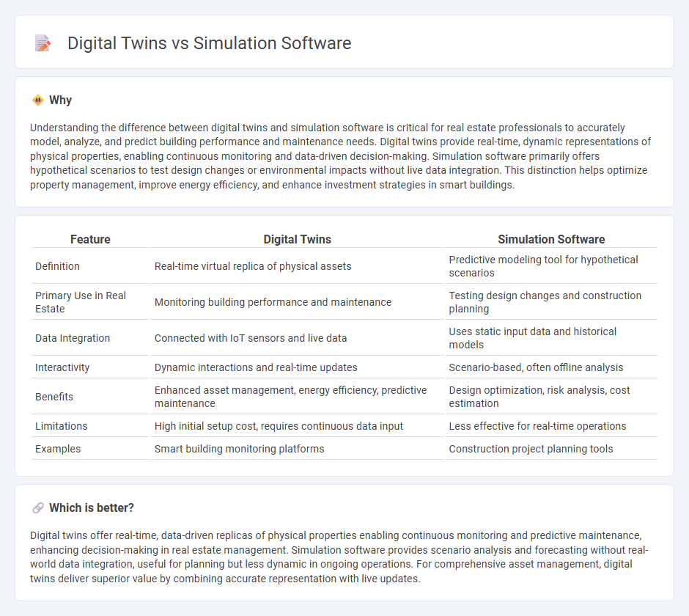Select the 'Which is better?' heading
The width and height of the screenshot is (689, 616).
click(92, 508)
